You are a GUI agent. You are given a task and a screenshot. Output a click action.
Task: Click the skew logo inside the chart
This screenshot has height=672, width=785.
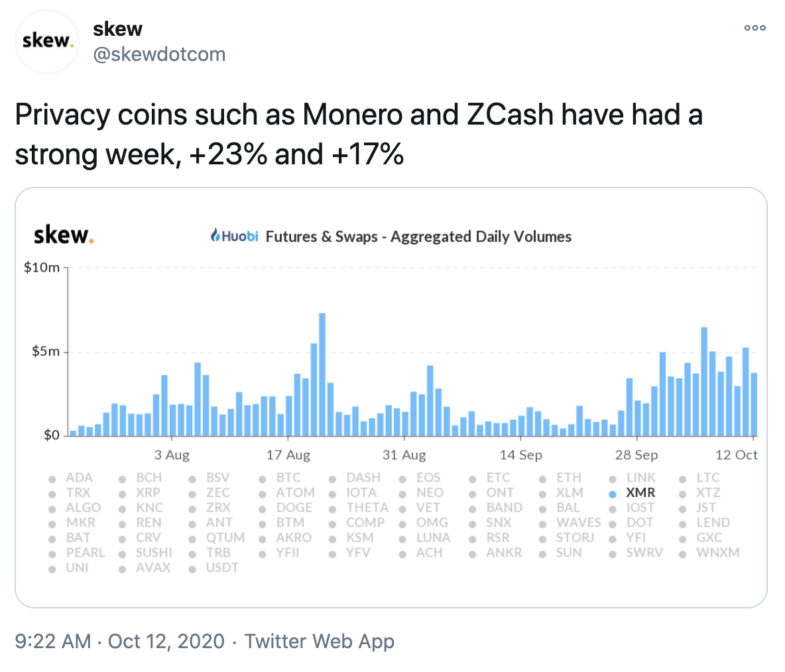[x=63, y=235]
